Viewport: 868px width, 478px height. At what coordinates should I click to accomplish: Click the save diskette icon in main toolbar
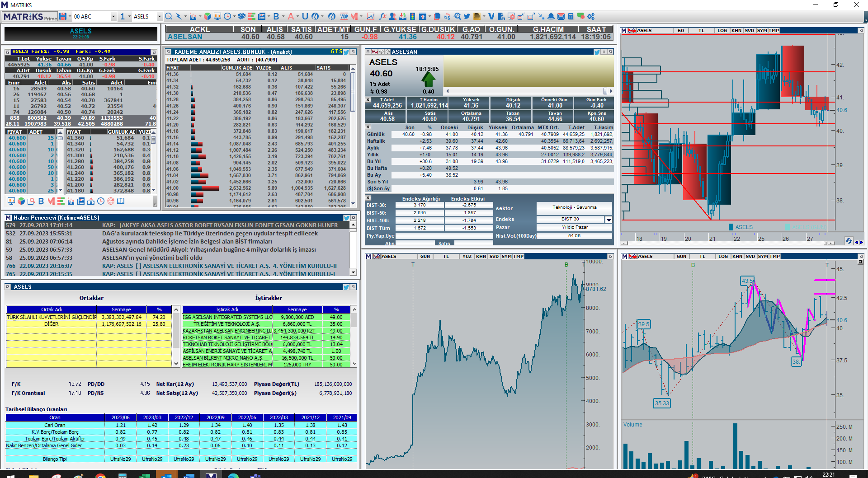click(63, 16)
